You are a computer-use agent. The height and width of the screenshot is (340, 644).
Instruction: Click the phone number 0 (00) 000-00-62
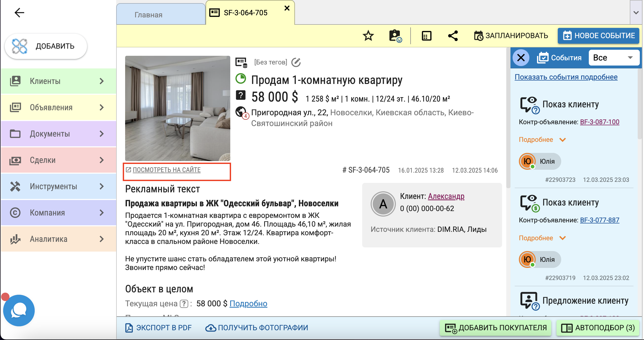coord(427,208)
